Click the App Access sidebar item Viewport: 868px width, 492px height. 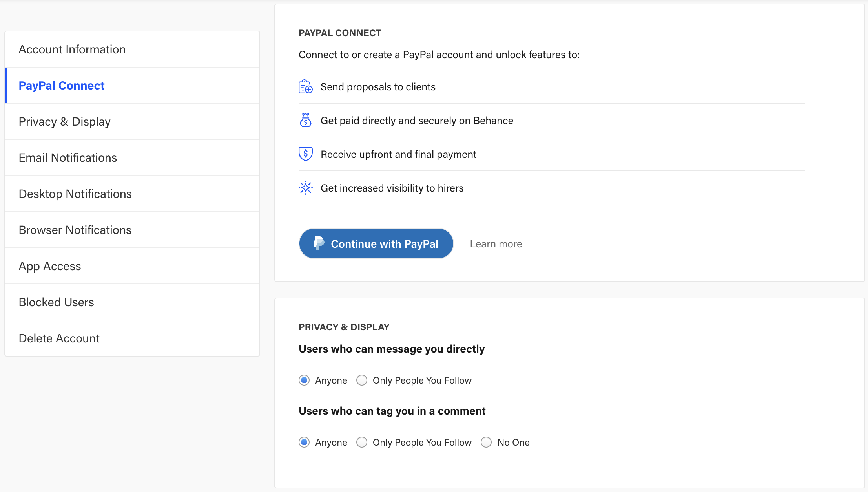(49, 266)
